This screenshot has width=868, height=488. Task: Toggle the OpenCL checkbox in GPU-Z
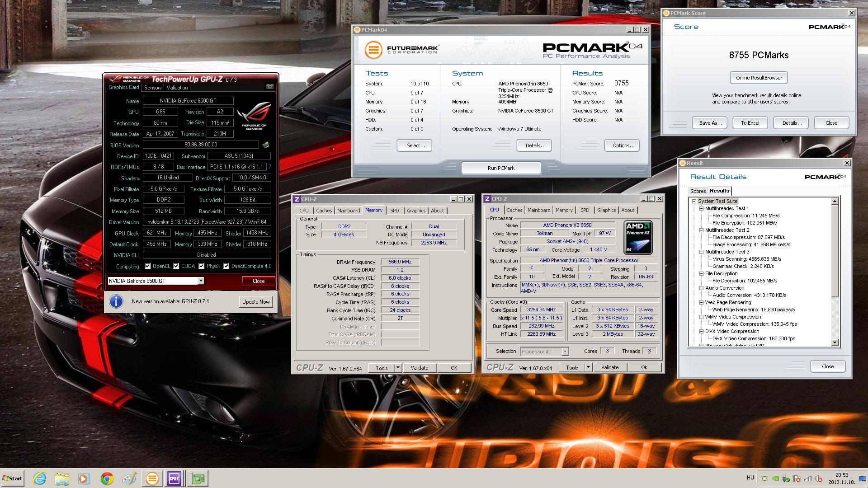pyautogui.click(x=147, y=266)
